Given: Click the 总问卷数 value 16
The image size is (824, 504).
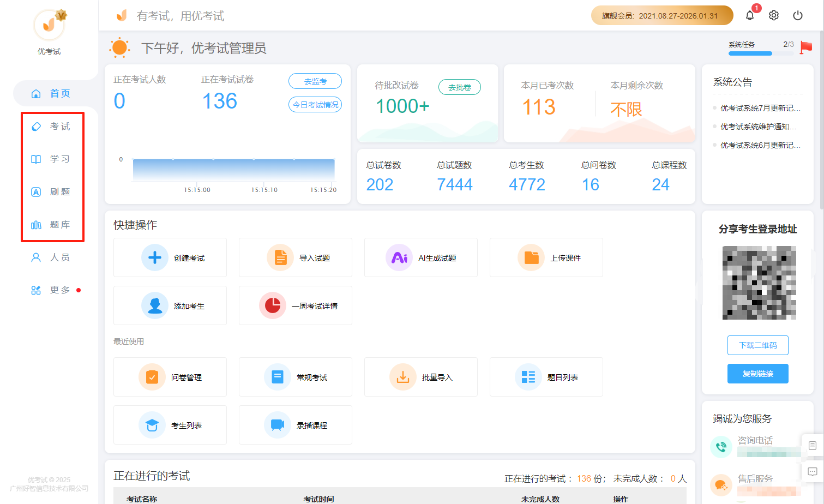Looking at the screenshot, I should coord(591,185).
